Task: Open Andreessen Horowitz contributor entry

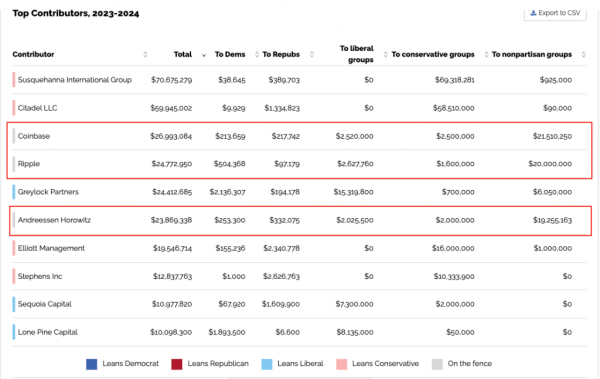Action: (x=54, y=220)
